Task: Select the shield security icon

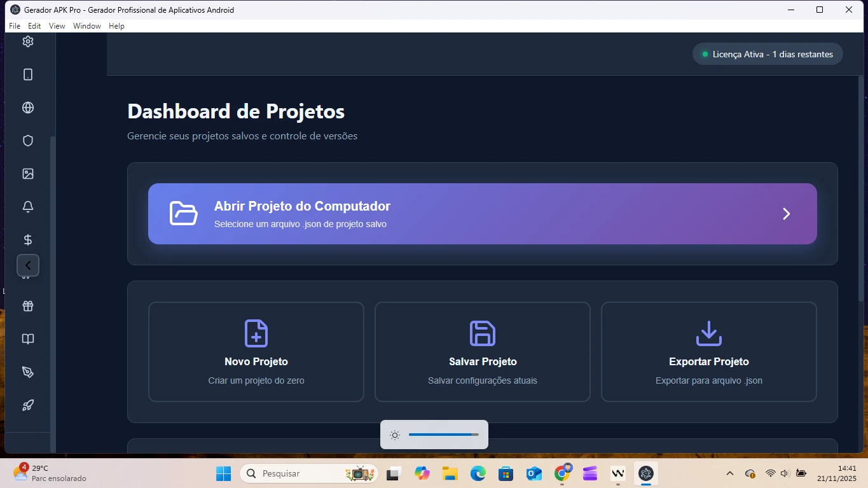Action: click(28, 141)
